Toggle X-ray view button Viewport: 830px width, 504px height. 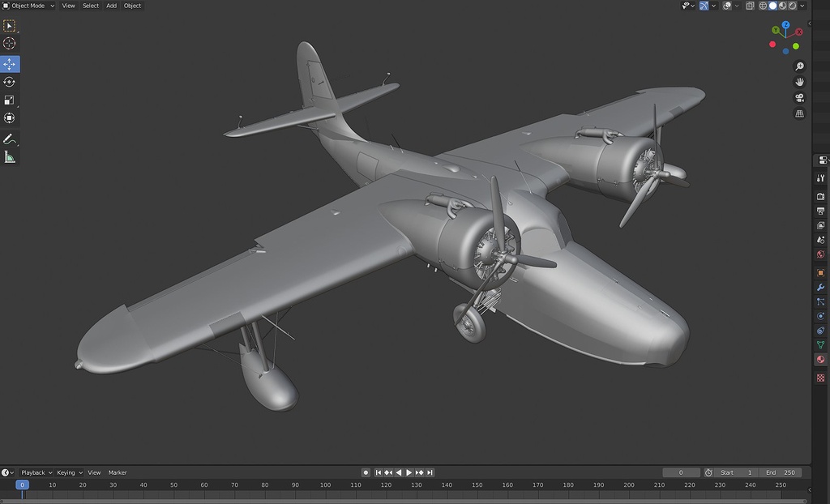pyautogui.click(x=750, y=6)
